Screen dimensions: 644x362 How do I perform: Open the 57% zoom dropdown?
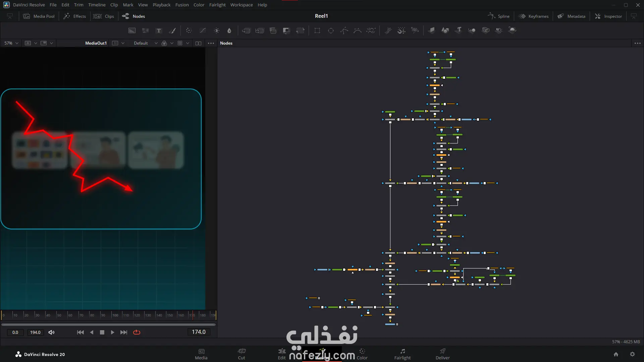(x=11, y=43)
